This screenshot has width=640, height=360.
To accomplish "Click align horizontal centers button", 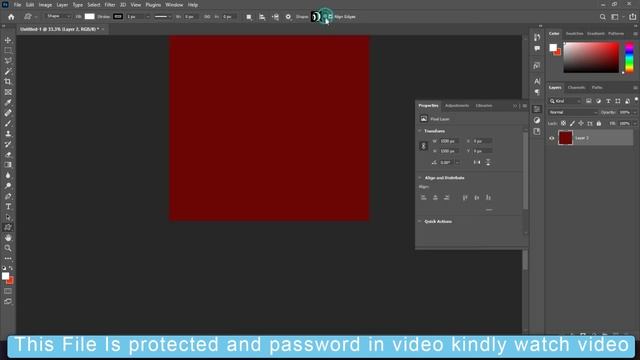I will tap(435, 198).
